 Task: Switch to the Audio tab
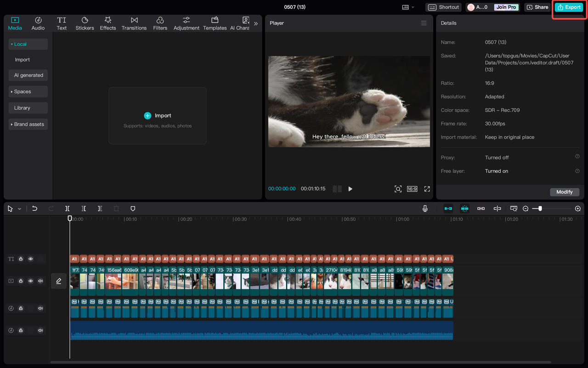click(x=38, y=23)
